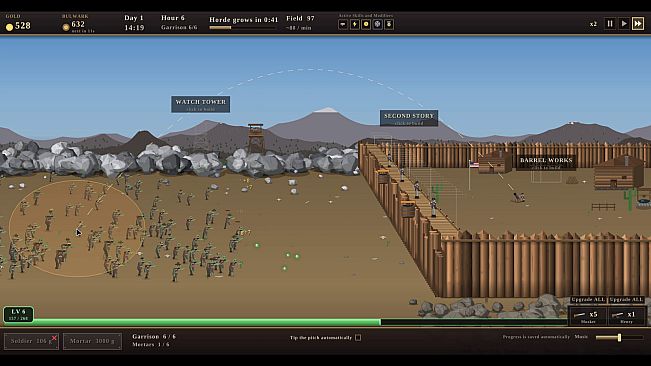
Task: Click the 'Horde grows in 0:41' text
Action: [x=244, y=20]
